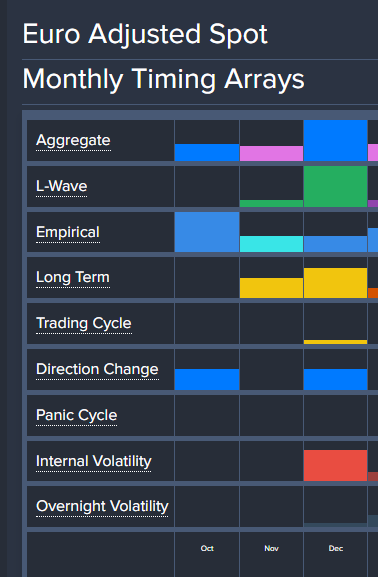Click the Long Term label
This screenshot has height=577, width=378.
click(x=73, y=277)
